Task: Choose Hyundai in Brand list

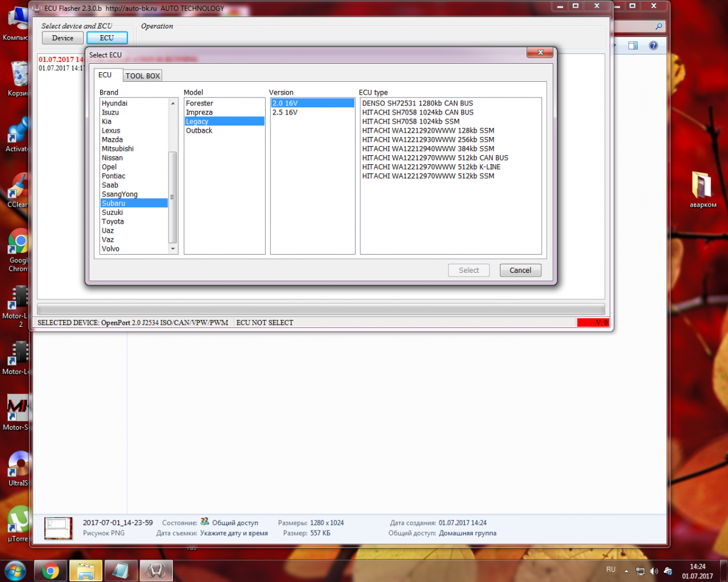Action: tap(133, 103)
